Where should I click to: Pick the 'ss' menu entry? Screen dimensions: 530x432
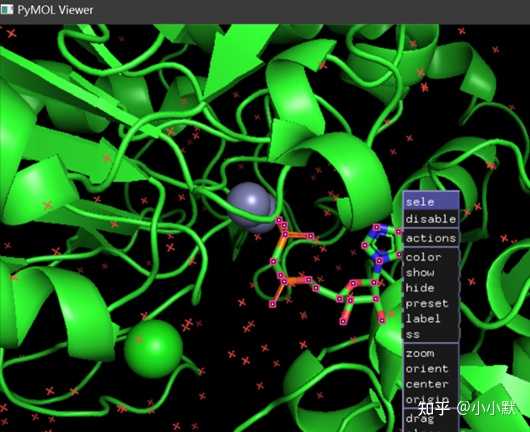tap(431, 334)
